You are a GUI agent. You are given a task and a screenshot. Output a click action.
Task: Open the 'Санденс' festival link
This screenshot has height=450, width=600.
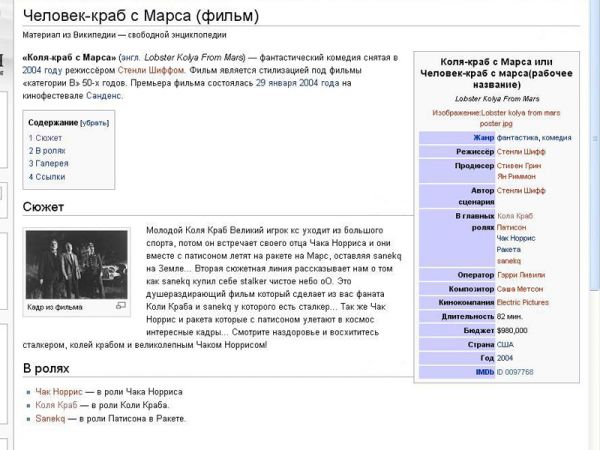(x=104, y=96)
